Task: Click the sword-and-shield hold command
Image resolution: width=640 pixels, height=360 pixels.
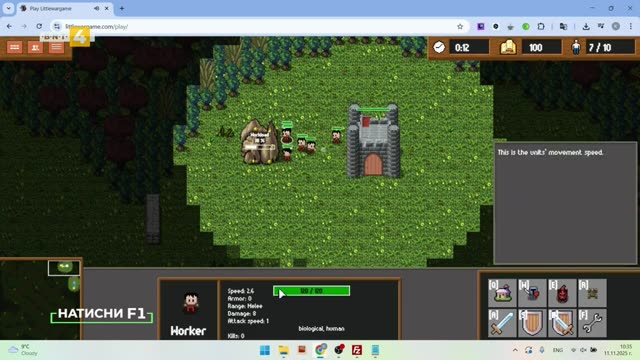Action: click(562, 323)
